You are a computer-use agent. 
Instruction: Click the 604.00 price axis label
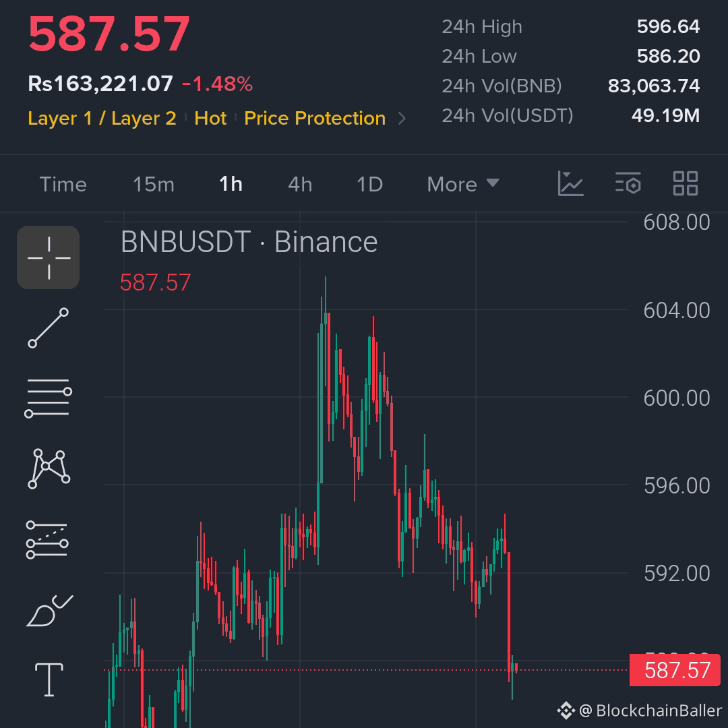pos(677,311)
